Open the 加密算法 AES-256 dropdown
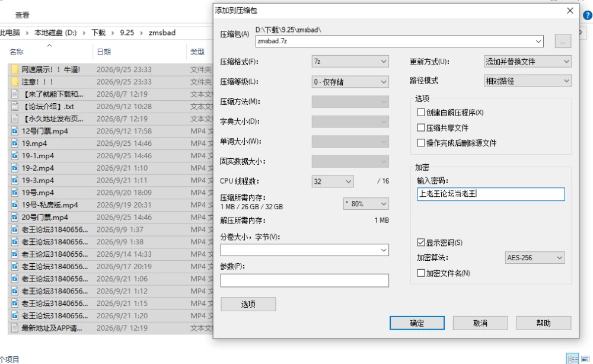 (535, 258)
